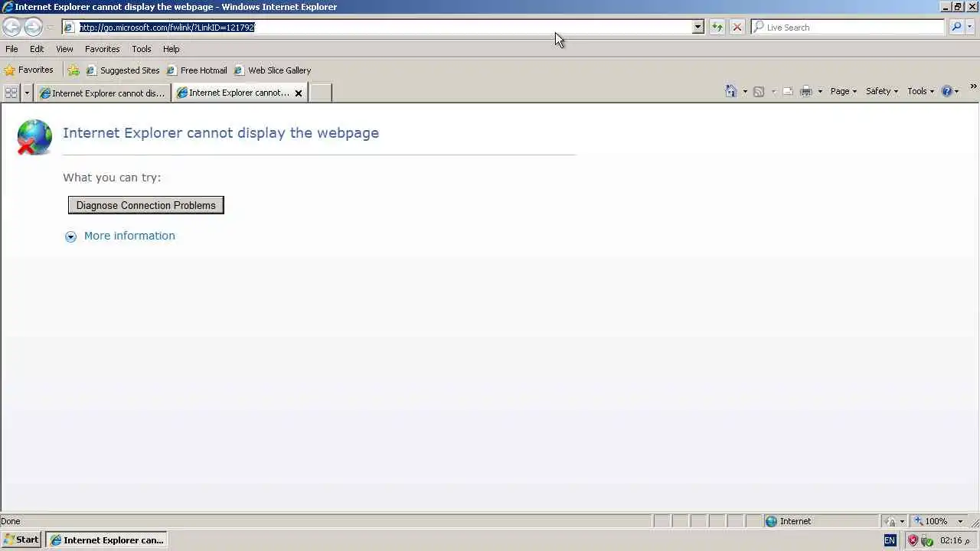The height and width of the screenshot is (551, 980).
Task: Open the View menu
Action: 64,49
